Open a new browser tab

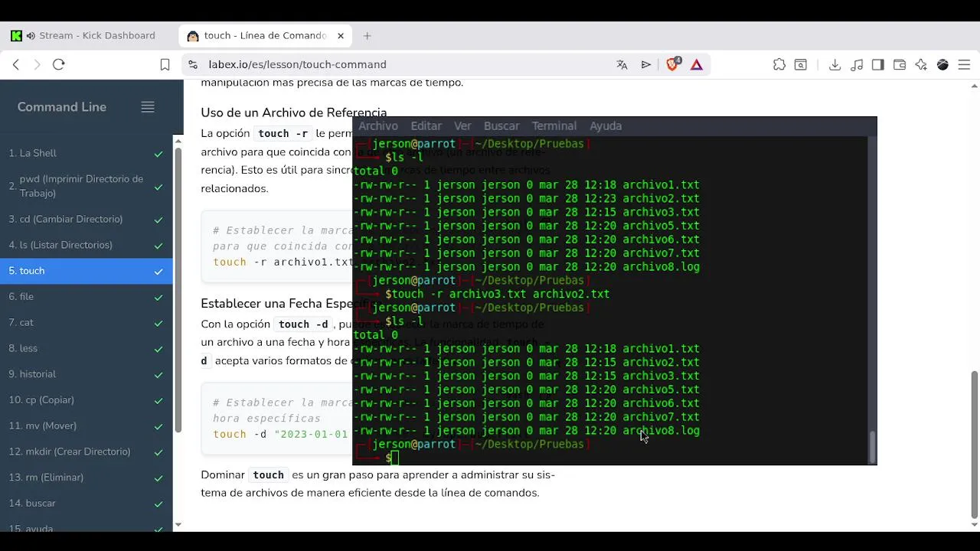(367, 36)
